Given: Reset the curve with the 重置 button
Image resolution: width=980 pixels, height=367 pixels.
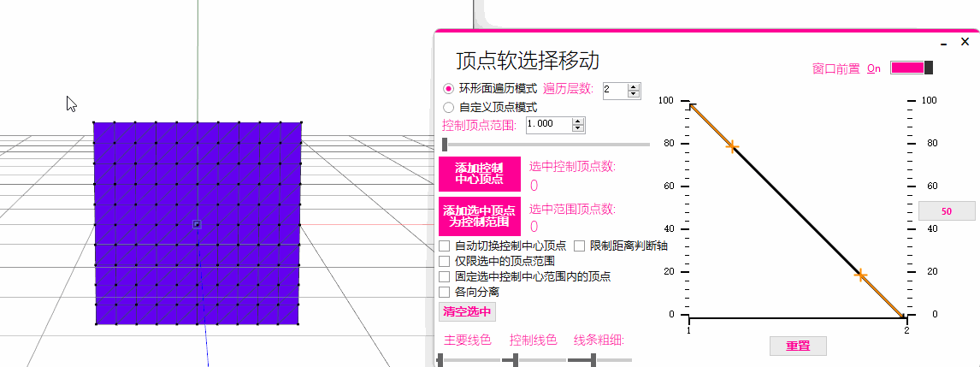Looking at the screenshot, I should 797,346.
